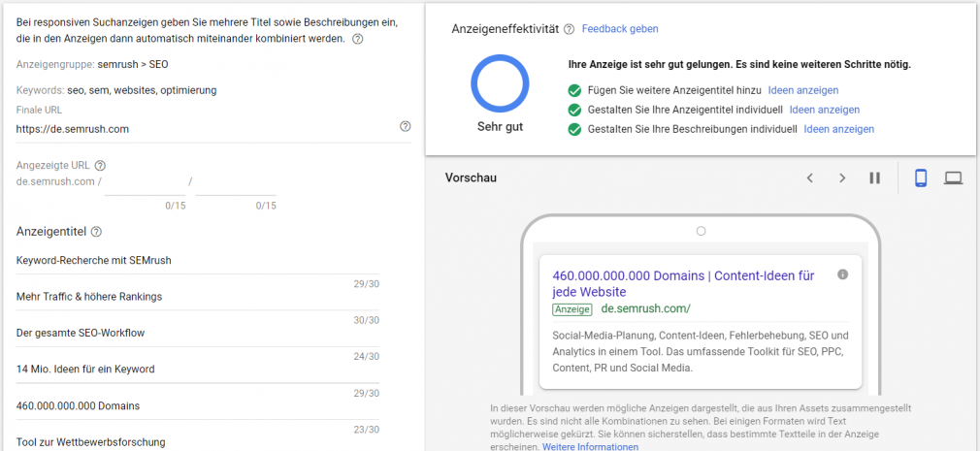The height and width of the screenshot is (451, 980).
Task: Click the Vorschau heading
Action: click(x=471, y=178)
